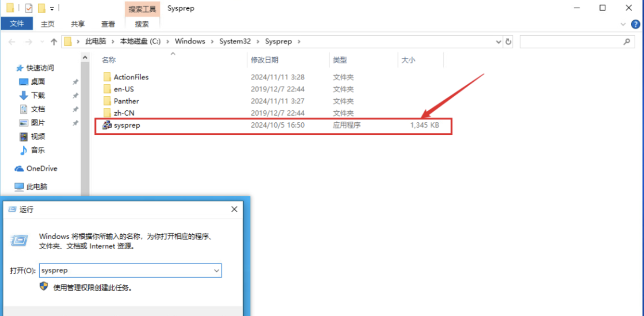Open 文档 in quick access sidebar
This screenshot has height=316, width=644.
coord(38,109)
